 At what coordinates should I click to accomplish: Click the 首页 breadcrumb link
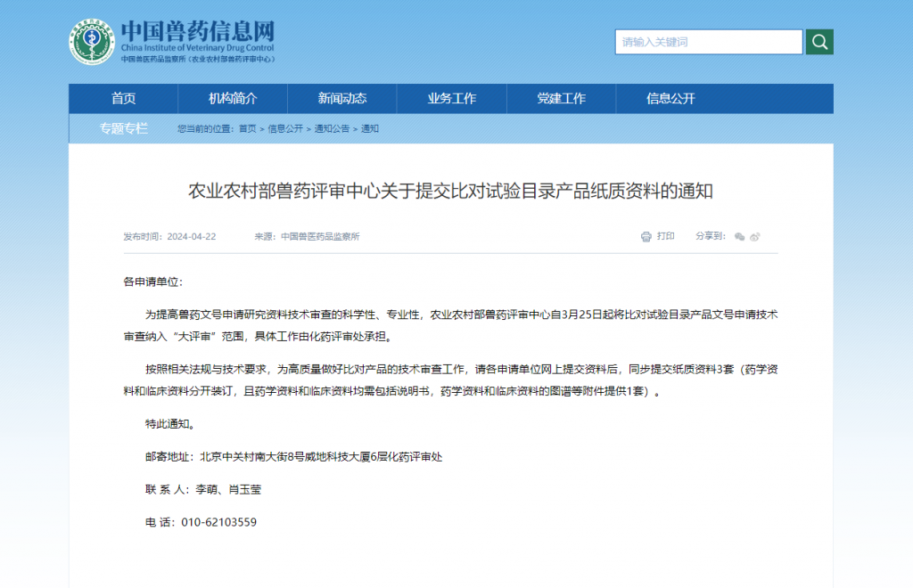247,129
